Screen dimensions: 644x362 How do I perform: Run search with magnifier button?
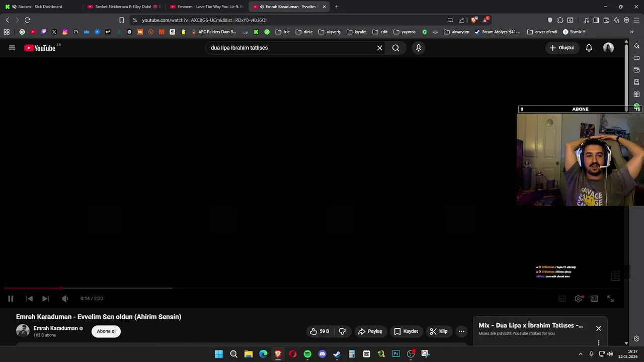(396, 48)
